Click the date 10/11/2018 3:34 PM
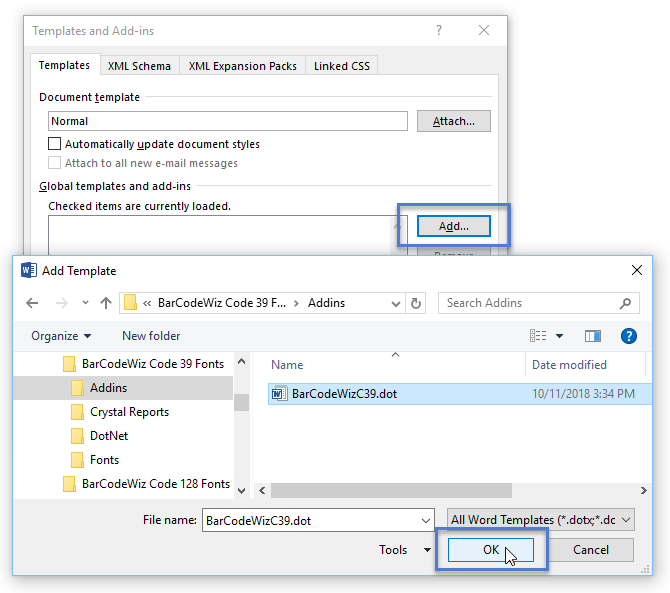 coord(583,393)
